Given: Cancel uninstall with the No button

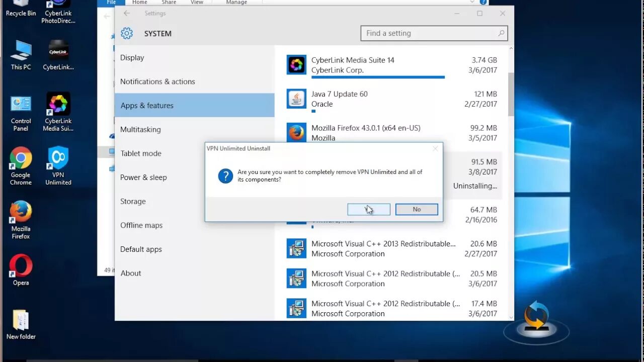Looking at the screenshot, I should (x=417, y=209).
